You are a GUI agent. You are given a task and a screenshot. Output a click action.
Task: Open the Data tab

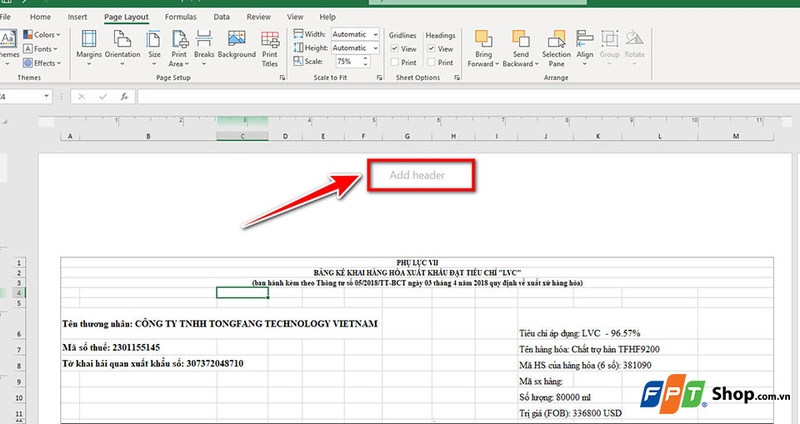(221, 17)
